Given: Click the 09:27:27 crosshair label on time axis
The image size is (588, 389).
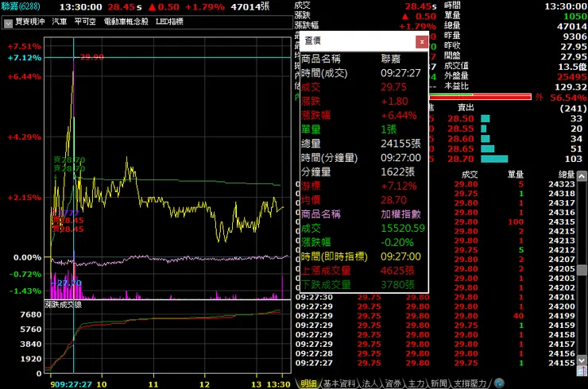Looking at the screenshot, I should pyautogui.click(x=73, y=384).
